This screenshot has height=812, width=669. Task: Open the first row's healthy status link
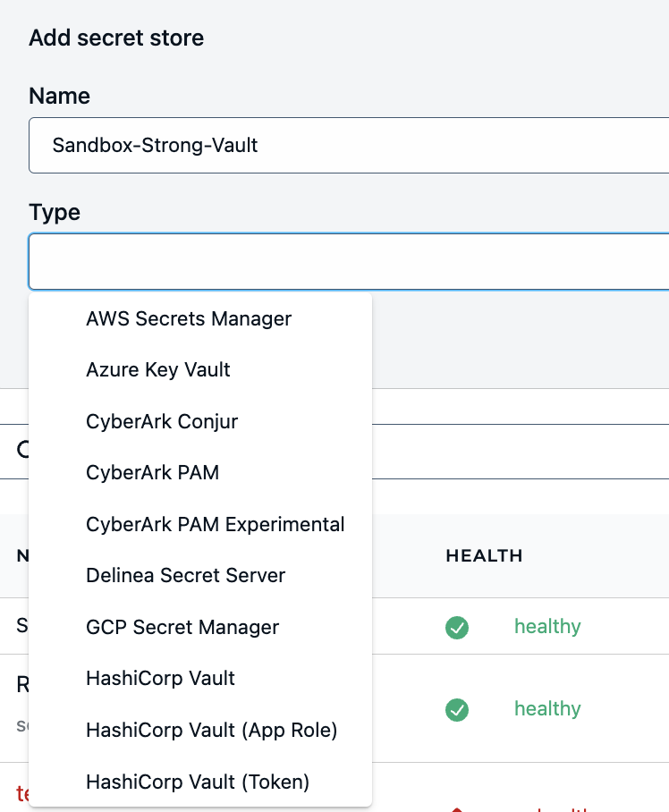[547, 627]
